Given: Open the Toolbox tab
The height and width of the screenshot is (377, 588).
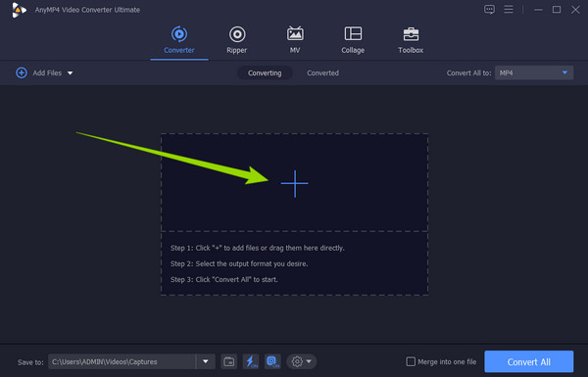Looking at the screenshot, I should pos(411,40).
